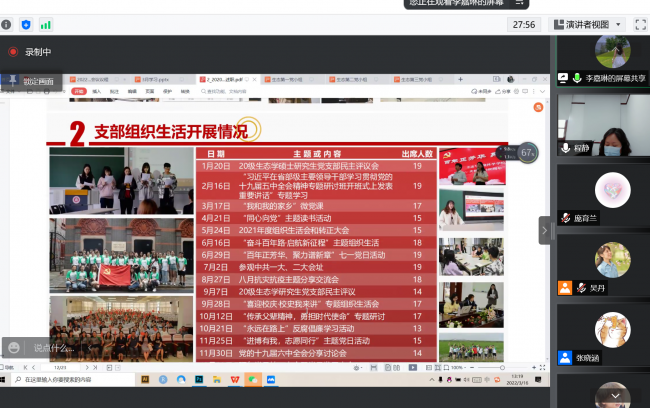Viewport: 650px width, 408px height.
Task: Switch to the 2_2020 PDF tab
Action: click(x=223, y=78)
